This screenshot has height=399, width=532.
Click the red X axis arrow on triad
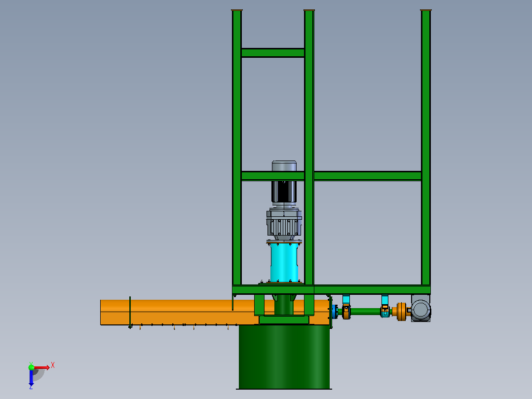[x=42, y=367]
